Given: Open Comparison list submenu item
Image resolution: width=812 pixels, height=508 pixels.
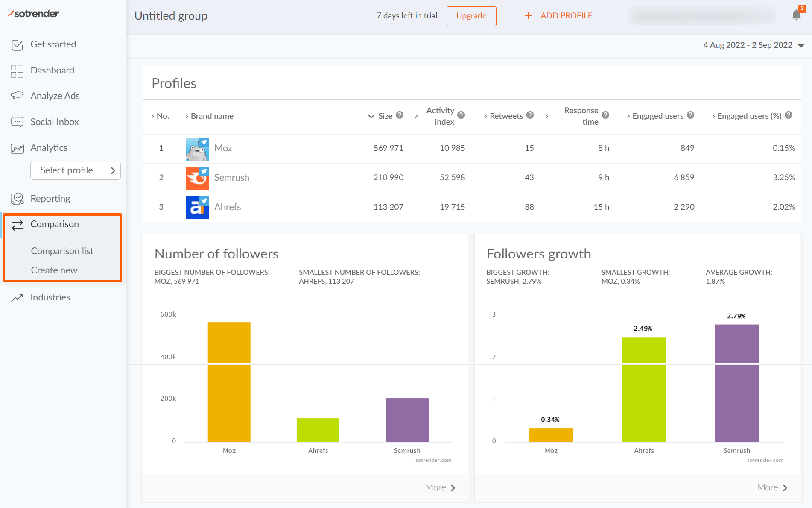Looking at the screenshot, I should pos(62,251).
